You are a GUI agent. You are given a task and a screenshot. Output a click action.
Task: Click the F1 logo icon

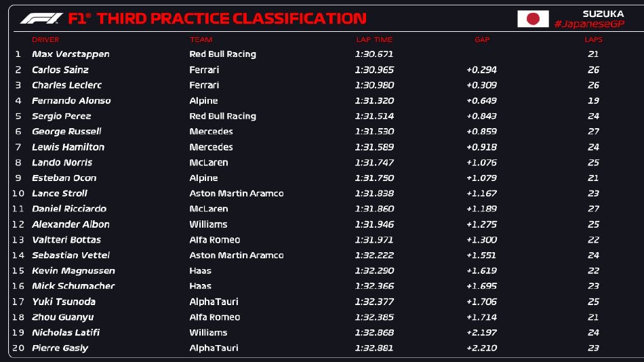click(41, 18)
